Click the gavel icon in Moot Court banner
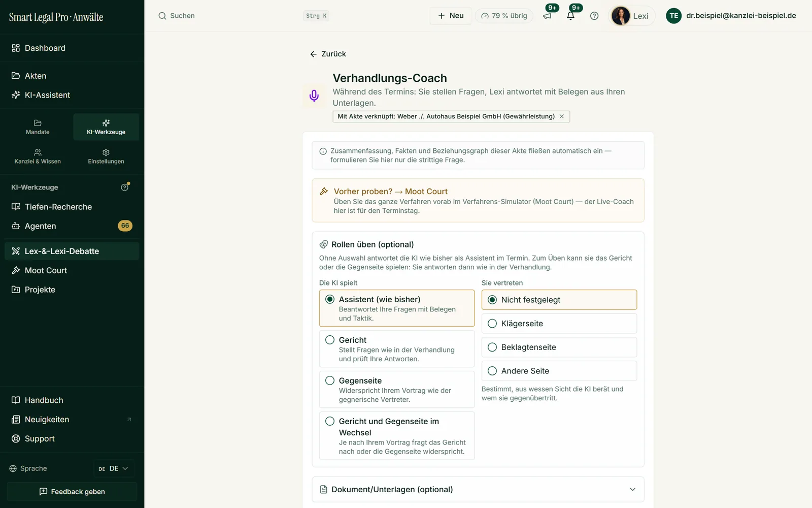Screen dimensions: 812x508 point(324,192)
